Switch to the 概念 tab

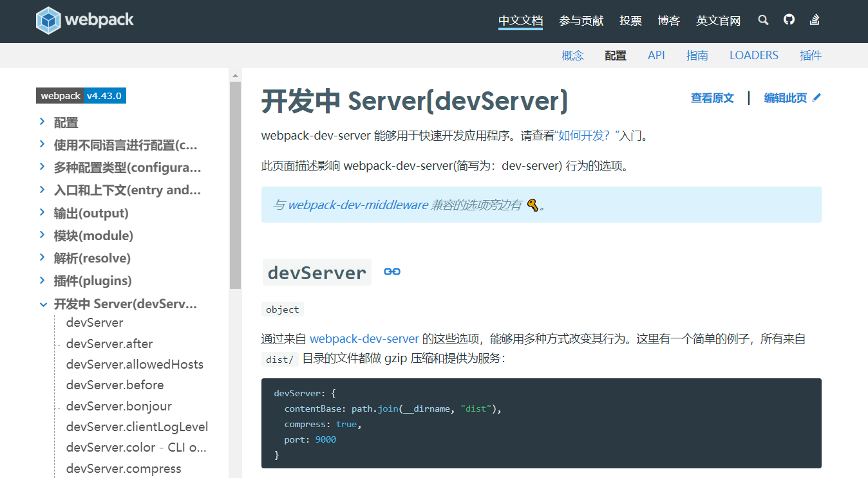click(572, 55)
